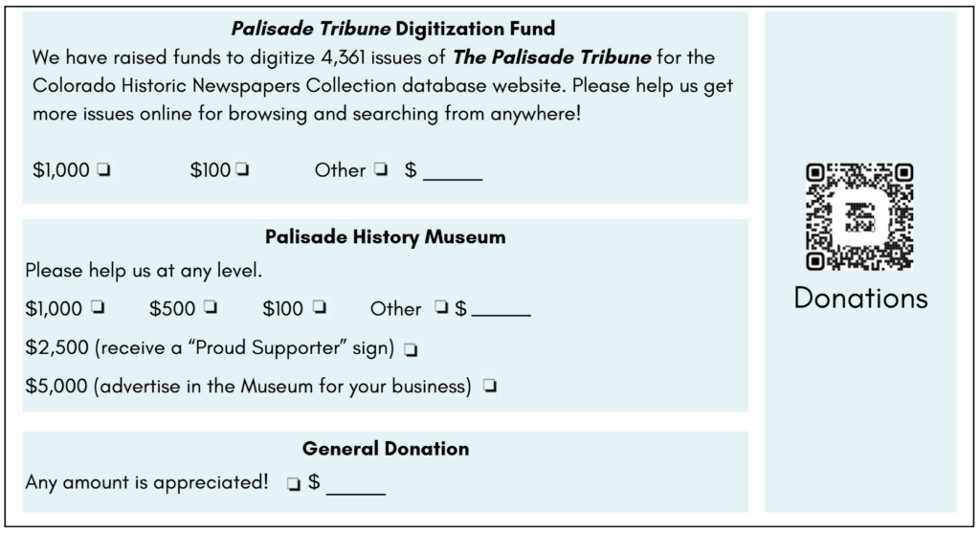Click the "Please help us at any level" text
The image size is (980, 533).
click(144, 271)
